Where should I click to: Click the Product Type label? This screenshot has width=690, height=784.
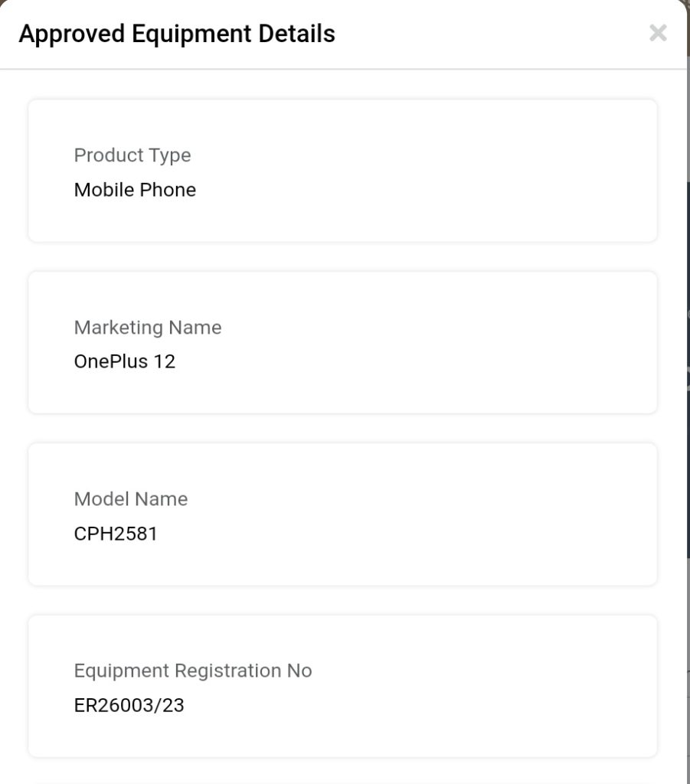pos(132,155)
